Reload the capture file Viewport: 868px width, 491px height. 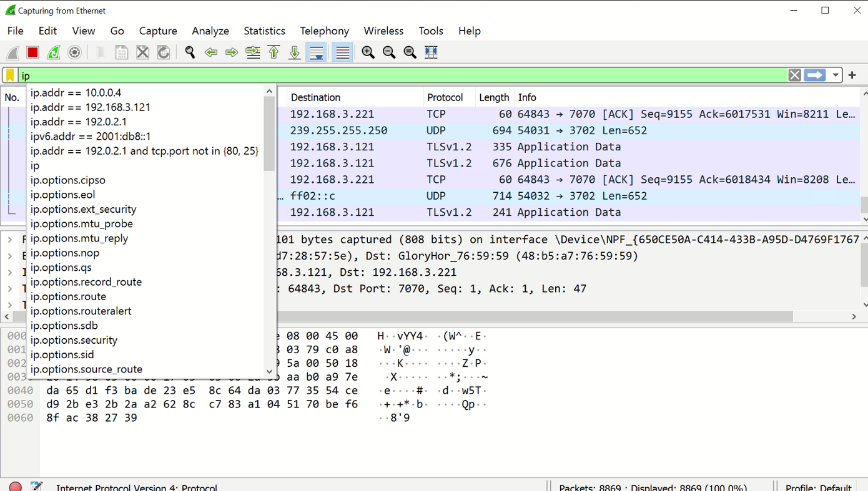coord(164,52)
